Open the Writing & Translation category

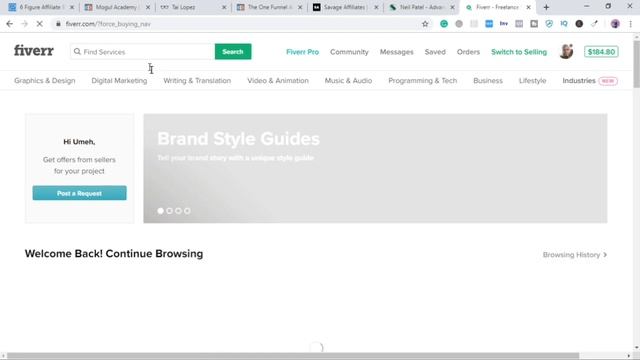[197, 81]
